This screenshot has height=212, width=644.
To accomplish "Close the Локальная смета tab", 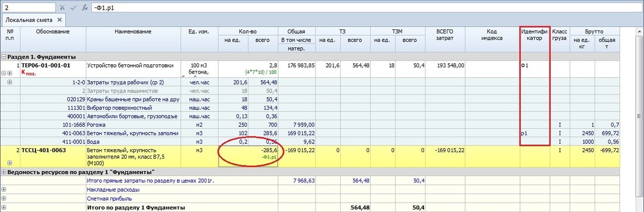I will tap(60, 20).
